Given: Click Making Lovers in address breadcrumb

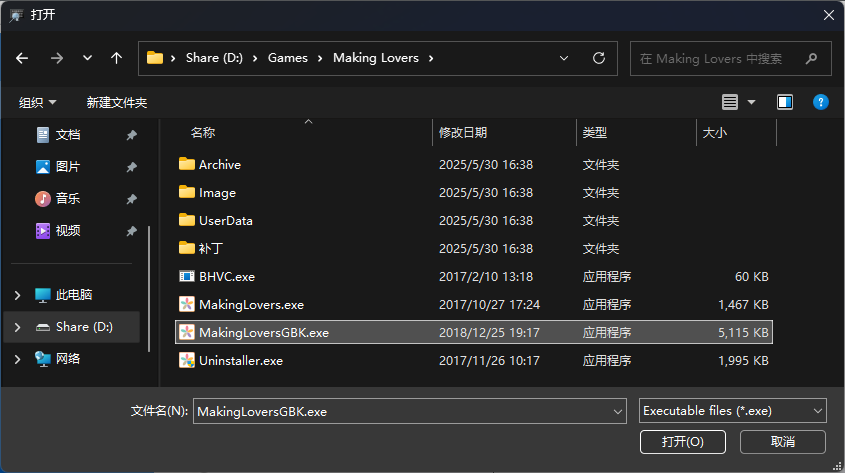Looking at the screenshot, I should tap(376, 58).
